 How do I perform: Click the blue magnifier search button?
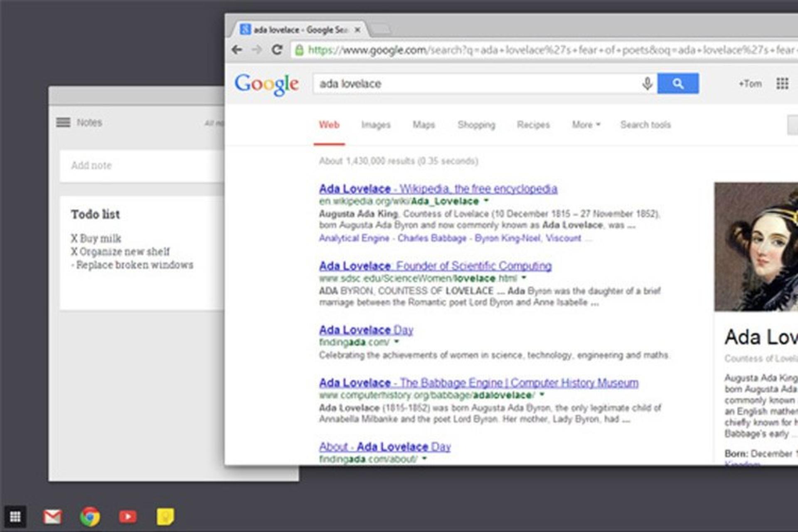678,84
